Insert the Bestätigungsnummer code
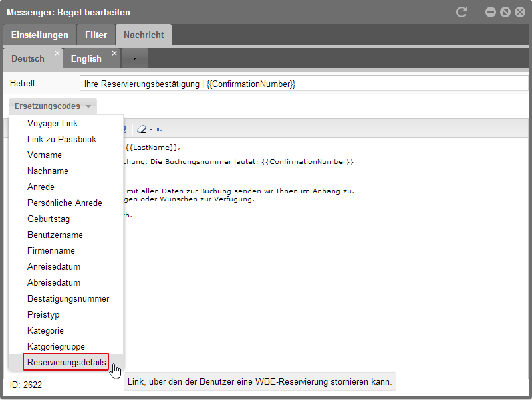The image size is (532, 400). pyautogui.click(x=68, y=298)
